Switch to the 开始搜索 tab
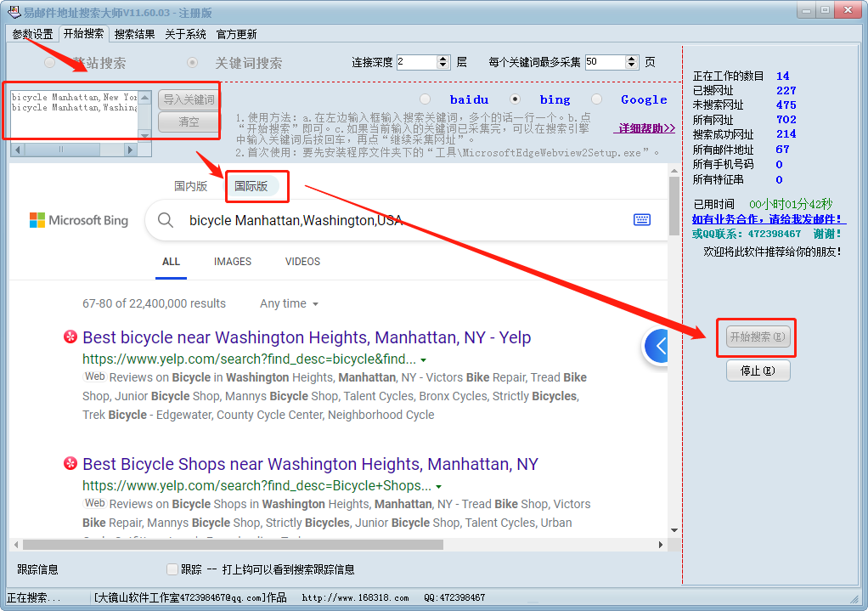Screen dimensions: 868x611 pyautogui.click(x=83, y=34)
